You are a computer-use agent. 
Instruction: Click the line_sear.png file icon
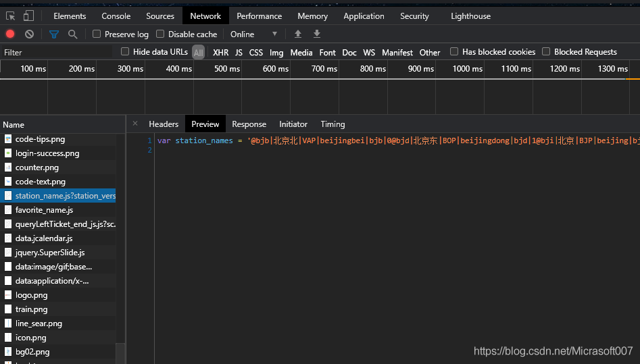pos(8,323)
